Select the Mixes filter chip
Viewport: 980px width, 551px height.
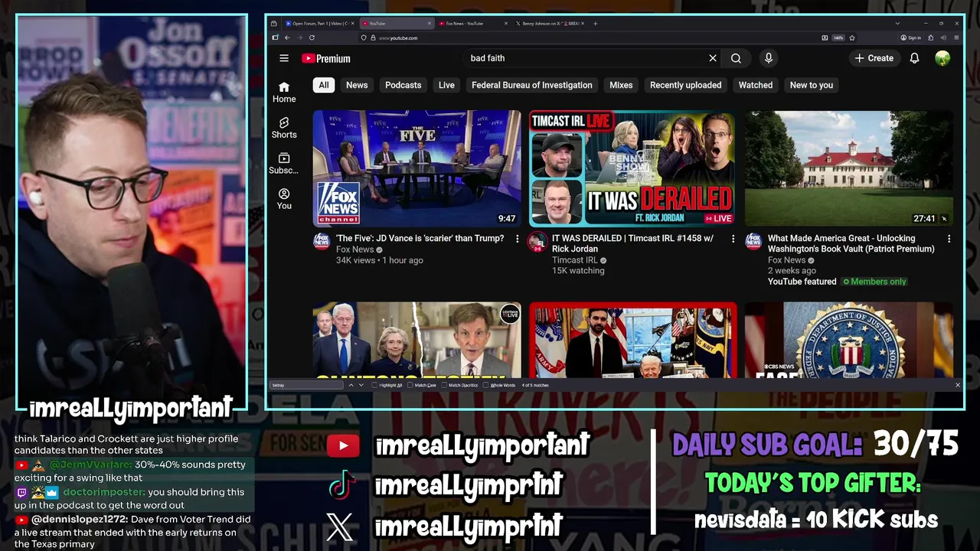621,85
